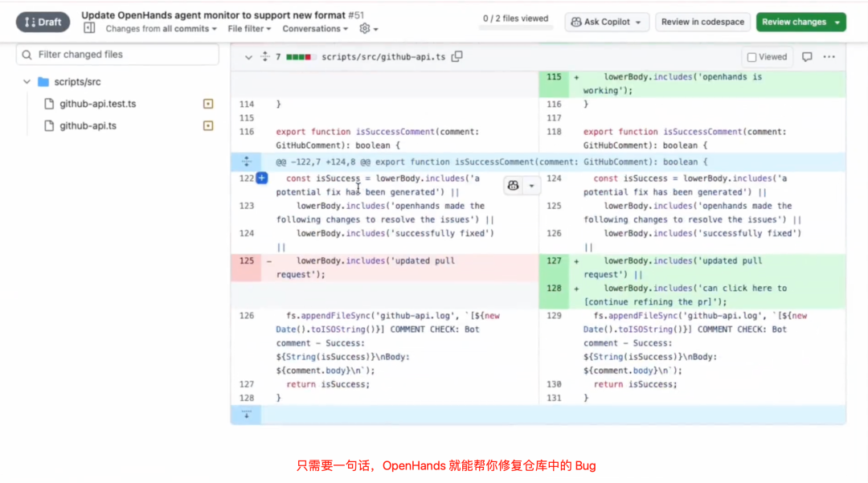Open github-api.ts in file tree
Image resolution: width=868 pixels, height=483 pixels.
coord(88,126)
